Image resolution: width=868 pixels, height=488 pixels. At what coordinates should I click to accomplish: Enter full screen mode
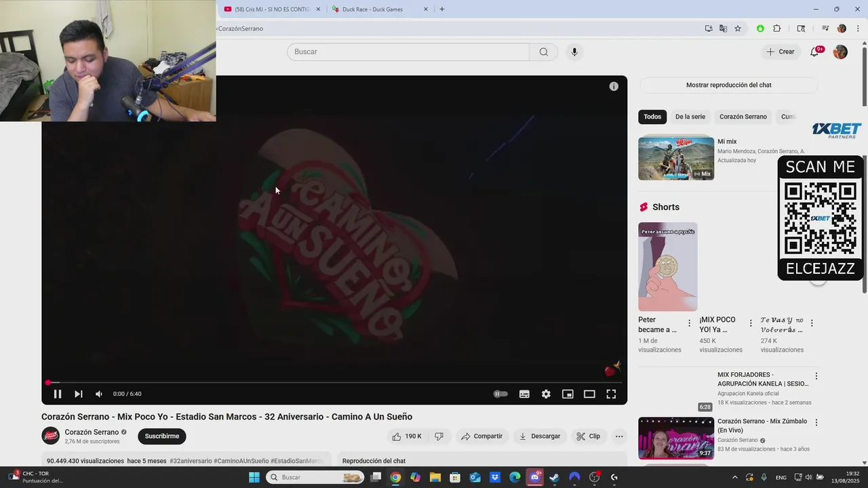611,394
